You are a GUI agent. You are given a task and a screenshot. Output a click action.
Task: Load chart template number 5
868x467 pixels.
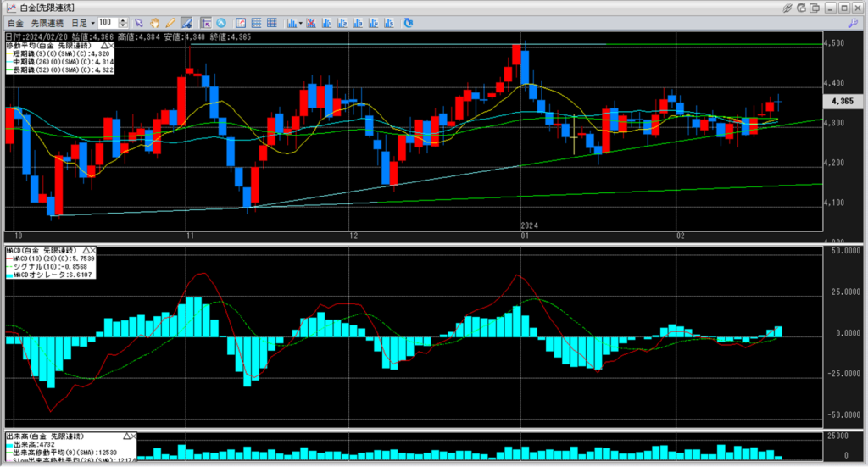[x=388, y=23]
